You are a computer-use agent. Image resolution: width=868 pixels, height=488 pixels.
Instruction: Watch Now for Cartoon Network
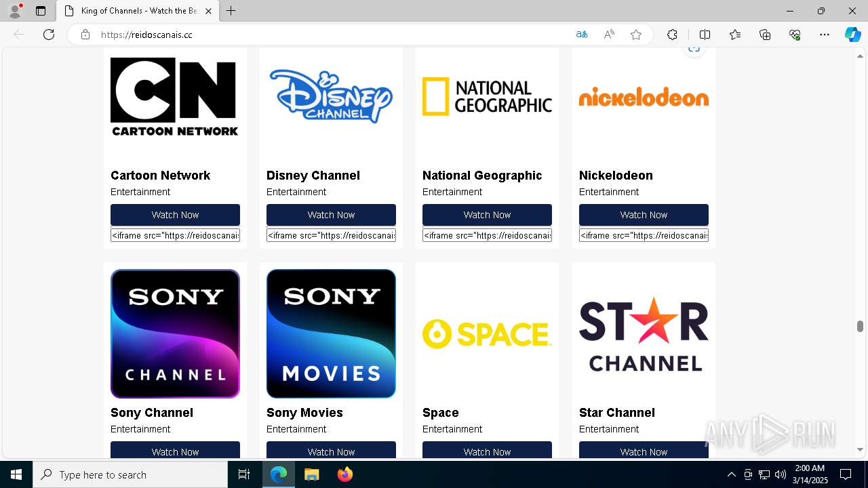point(175,215)
